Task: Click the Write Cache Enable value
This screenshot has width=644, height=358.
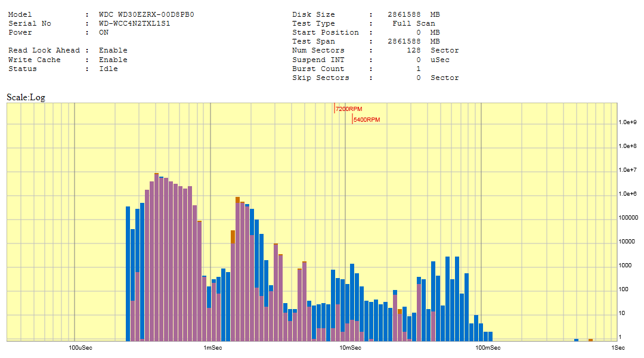Action: pyautogui.click(x=113, y=60)
